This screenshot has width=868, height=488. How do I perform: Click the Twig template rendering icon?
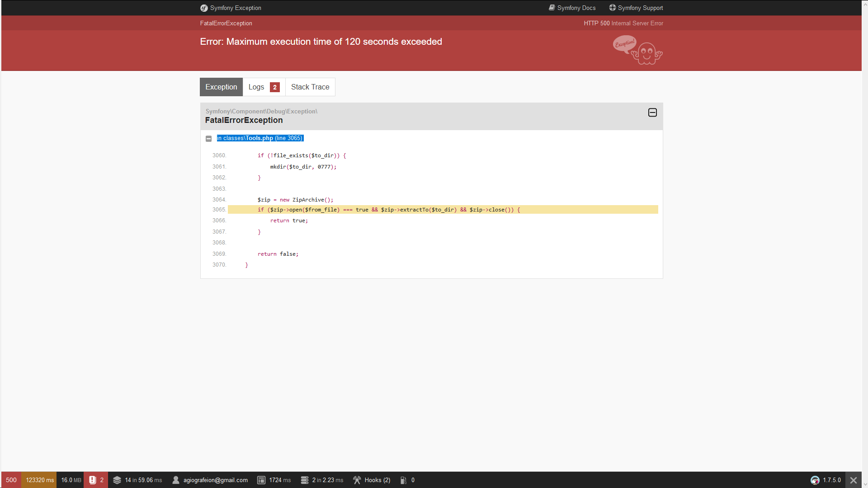click(261, 480)
